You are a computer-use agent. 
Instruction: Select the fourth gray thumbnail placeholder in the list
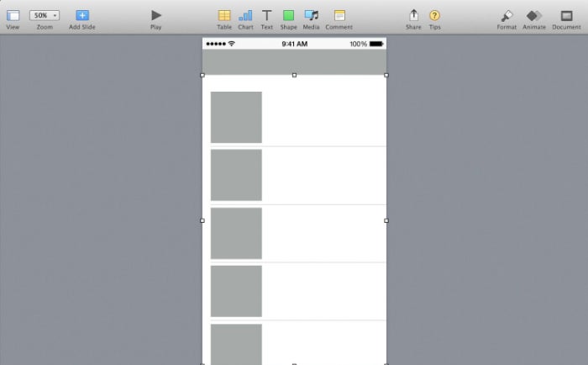click(x=236, y=291)
